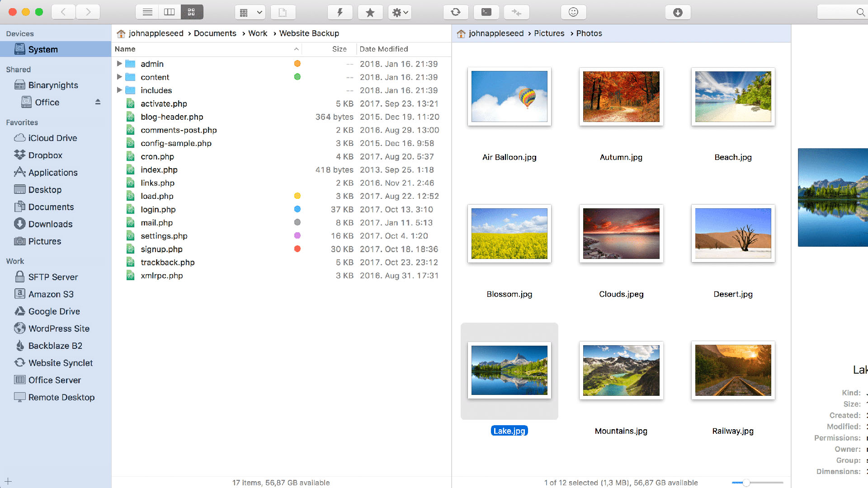The width and height of the screenshot is (868, 488).
Task: Click the plus icon at sidebar bottom
Action: pos(8,481)
